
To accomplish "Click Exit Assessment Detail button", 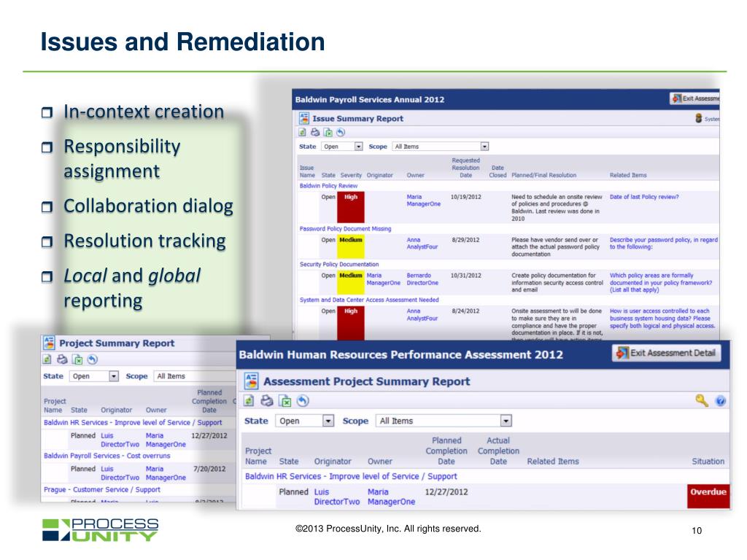I will click(666, 353).
